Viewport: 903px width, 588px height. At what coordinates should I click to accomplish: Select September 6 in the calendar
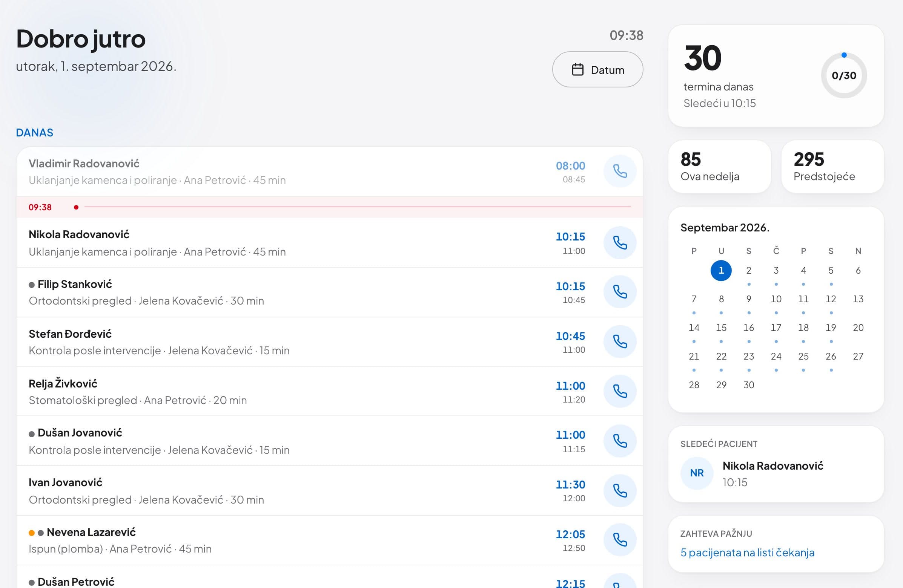tap(858, 270)
